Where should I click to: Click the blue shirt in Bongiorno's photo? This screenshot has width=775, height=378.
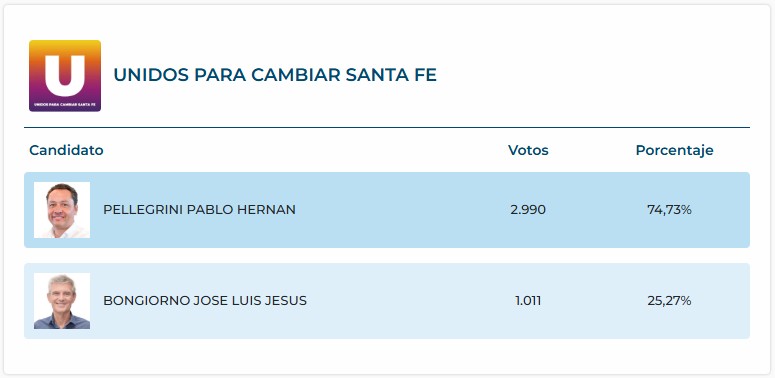[62, 322]
